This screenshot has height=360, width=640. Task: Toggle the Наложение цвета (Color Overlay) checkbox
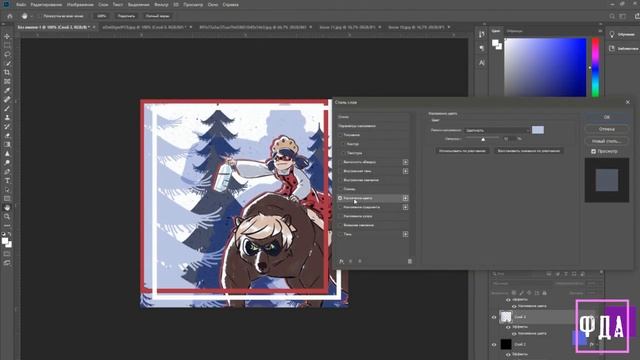340,198
